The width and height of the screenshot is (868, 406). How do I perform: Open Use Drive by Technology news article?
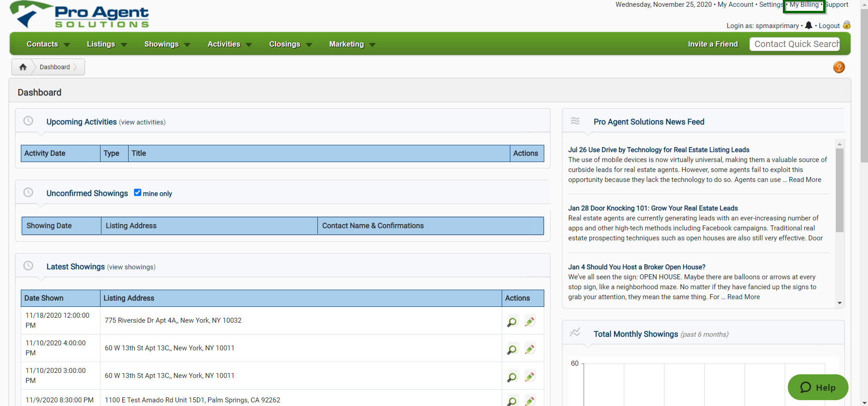(x=659, y=150)
